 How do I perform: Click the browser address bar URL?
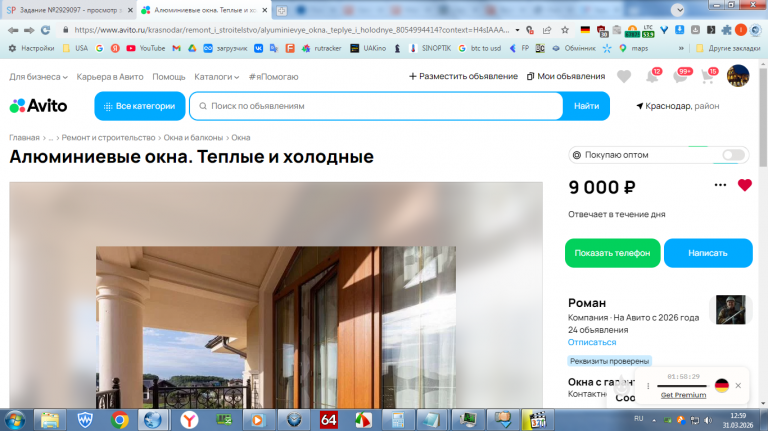291,30
